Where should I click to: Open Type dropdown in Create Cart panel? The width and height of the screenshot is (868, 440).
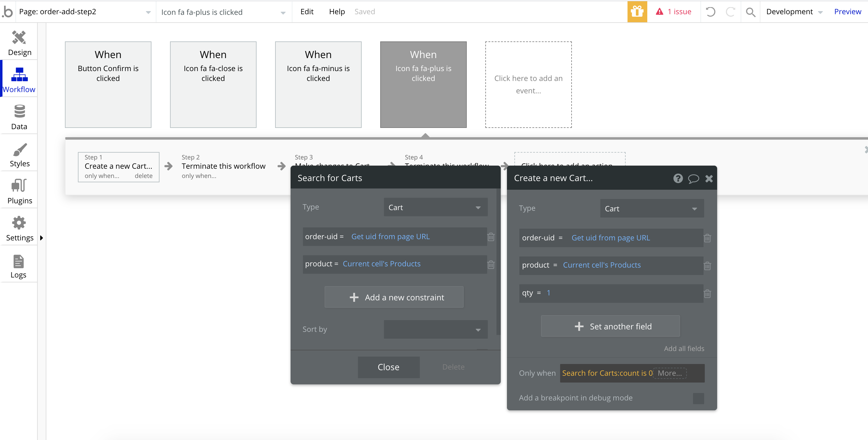point(651,209)
